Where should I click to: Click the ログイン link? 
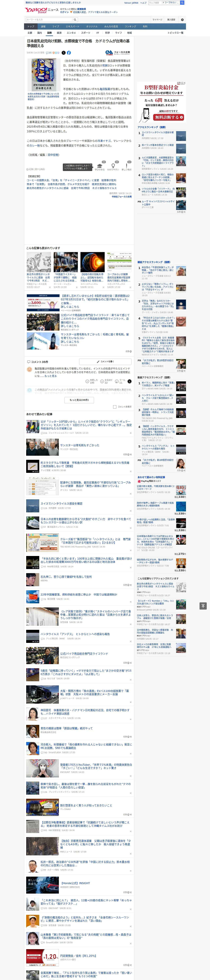coord(64,12)
